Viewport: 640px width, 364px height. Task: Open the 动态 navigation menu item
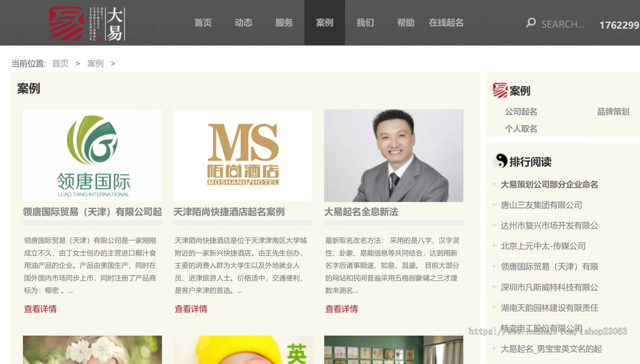(x=244, y=23)
